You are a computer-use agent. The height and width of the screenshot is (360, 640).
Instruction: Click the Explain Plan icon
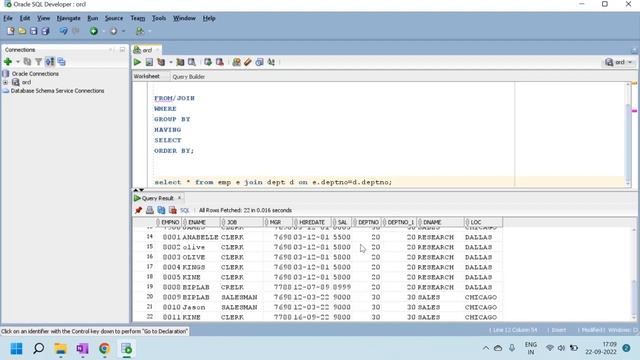[161, 62]
